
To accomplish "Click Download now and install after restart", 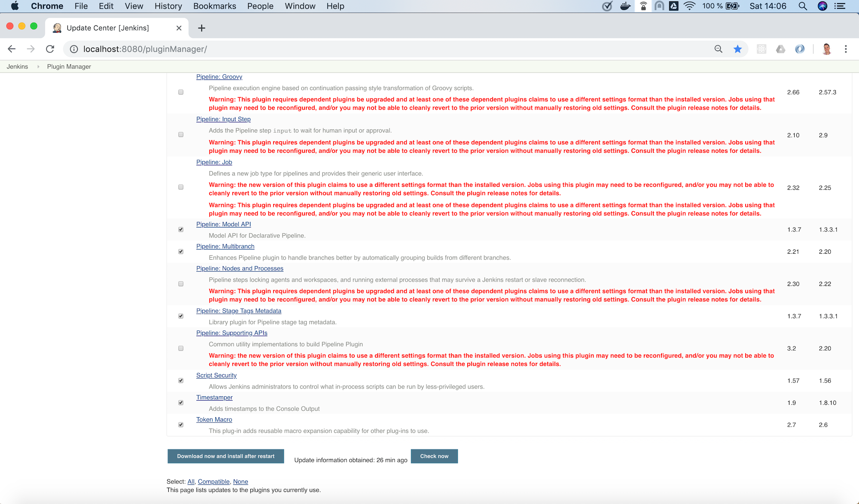I will [x=225, y=456].
